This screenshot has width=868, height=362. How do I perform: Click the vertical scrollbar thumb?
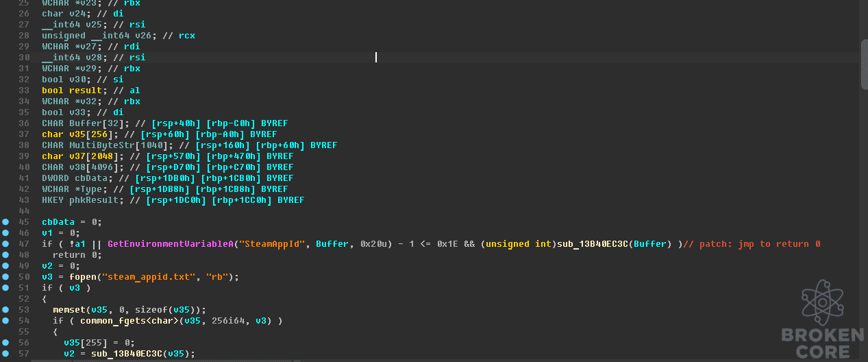click(x=864, y=64)
